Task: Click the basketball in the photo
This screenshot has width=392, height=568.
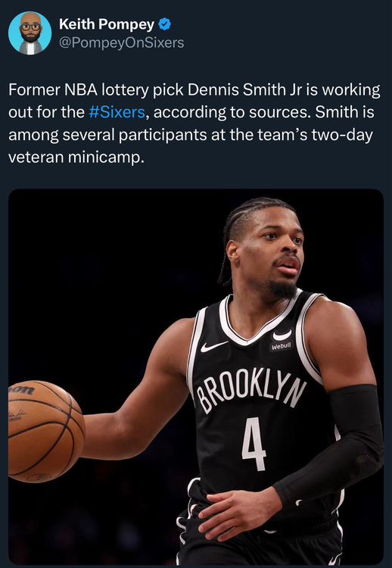Action: click(46, 431)
